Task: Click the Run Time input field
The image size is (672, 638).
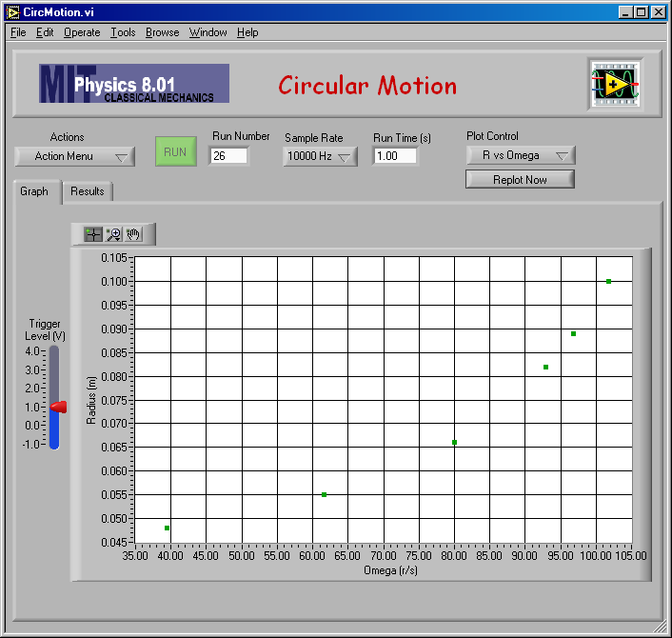Action: (395, 155)
